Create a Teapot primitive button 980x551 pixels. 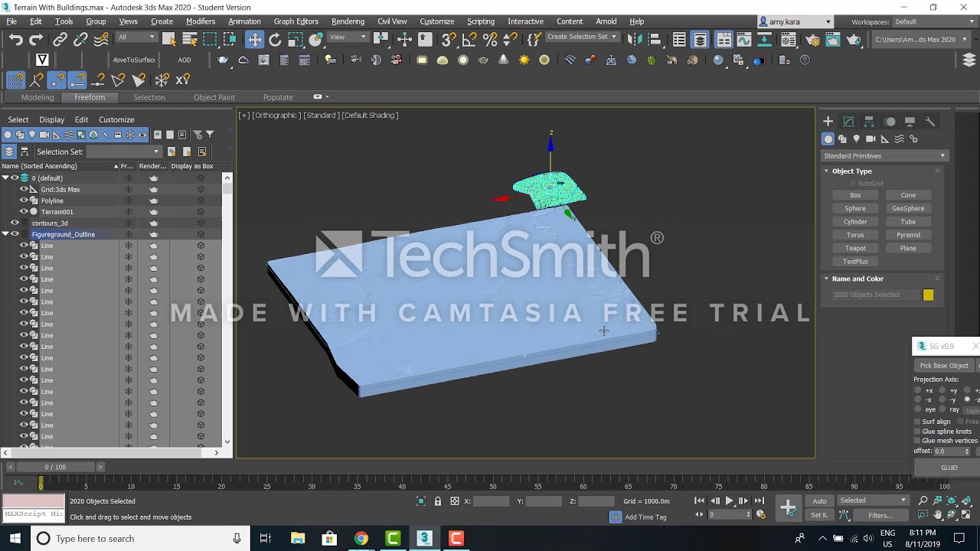[x=855, y=248]
